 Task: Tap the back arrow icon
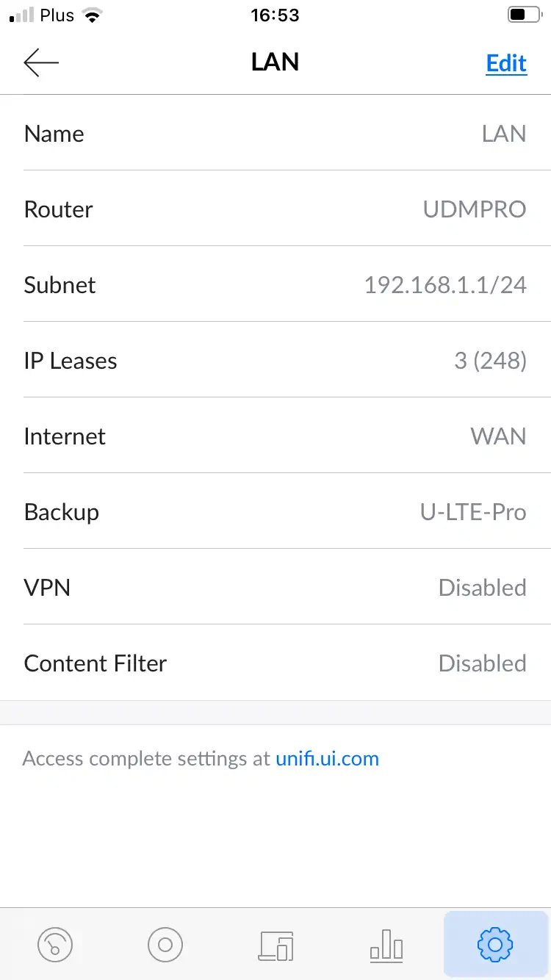41,63
